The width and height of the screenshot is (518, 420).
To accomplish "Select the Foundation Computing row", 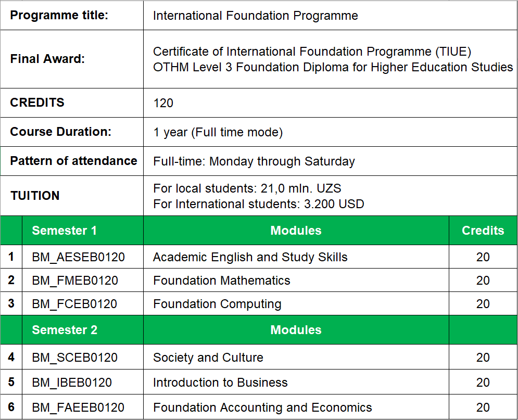I will pos(259,303).
